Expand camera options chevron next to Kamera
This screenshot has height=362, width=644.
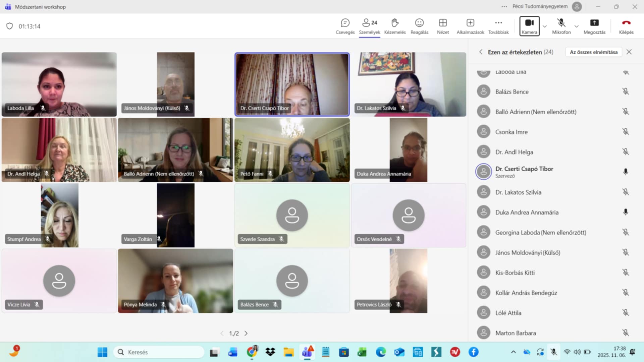(x=545, y=26)
